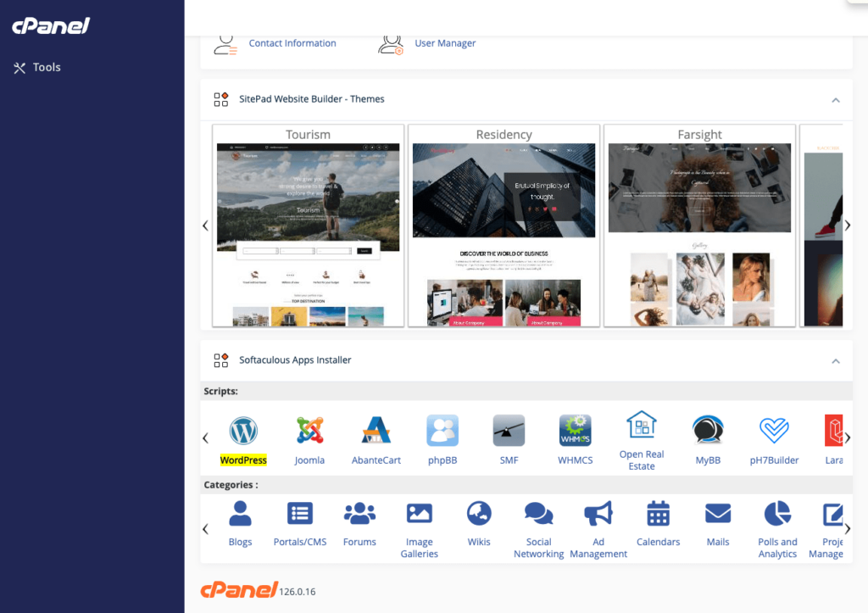Click the pH7Builder script icon
Image resolution: width=868 pixels, height=613 pixels.
pyautogui.click(x=774, y=430)
